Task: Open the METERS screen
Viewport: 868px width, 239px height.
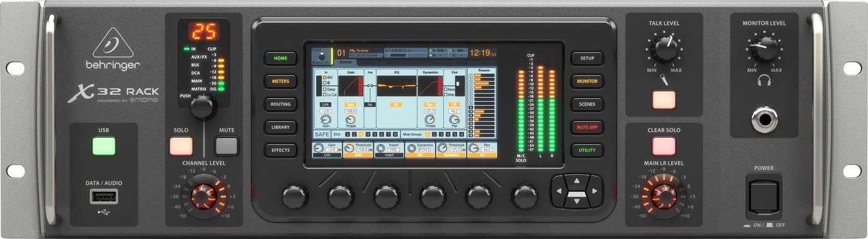Action: click(x=281, y=81)
